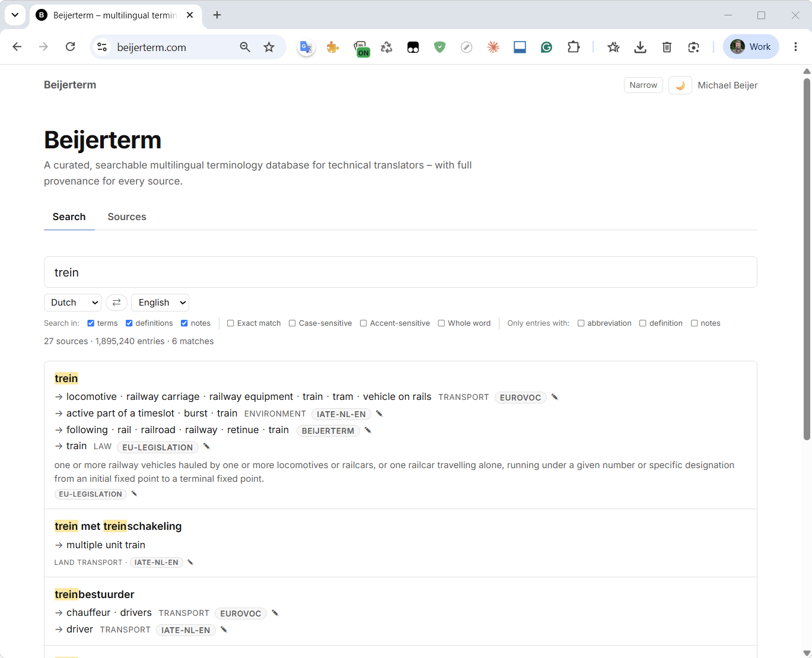Viewport: 812px width, 658px height.
Task: Click EU-LEGISLATION badge beside train LAW
Action: tap(158, 447)
